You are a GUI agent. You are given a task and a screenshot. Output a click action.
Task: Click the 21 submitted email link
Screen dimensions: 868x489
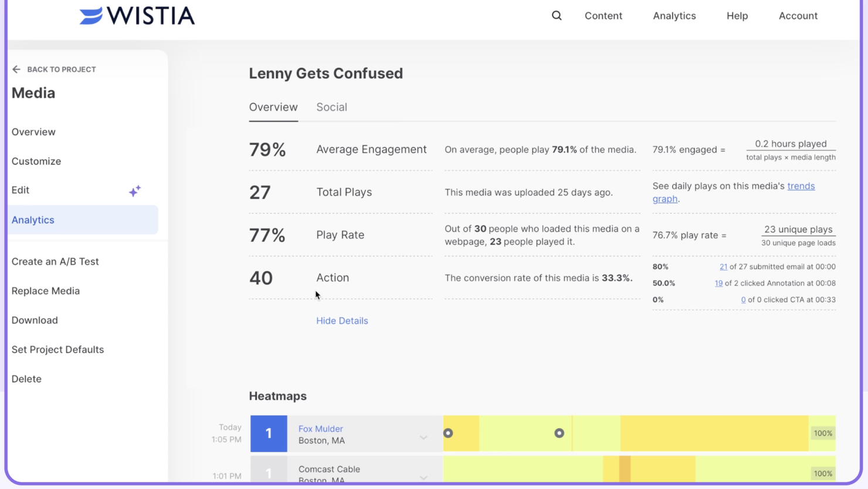723,267
